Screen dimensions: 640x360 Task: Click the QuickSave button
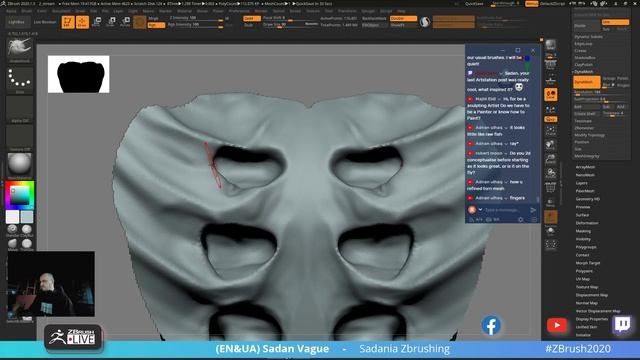474,3
